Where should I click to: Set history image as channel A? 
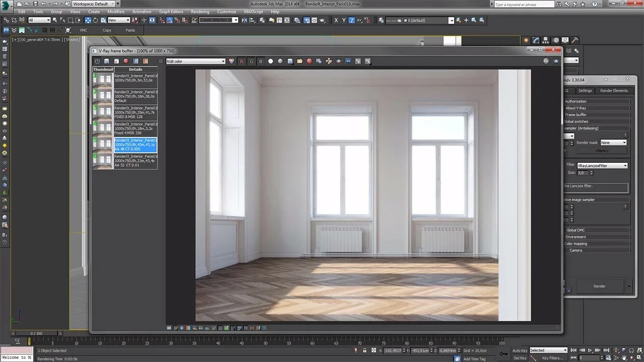tap(136, 61)
